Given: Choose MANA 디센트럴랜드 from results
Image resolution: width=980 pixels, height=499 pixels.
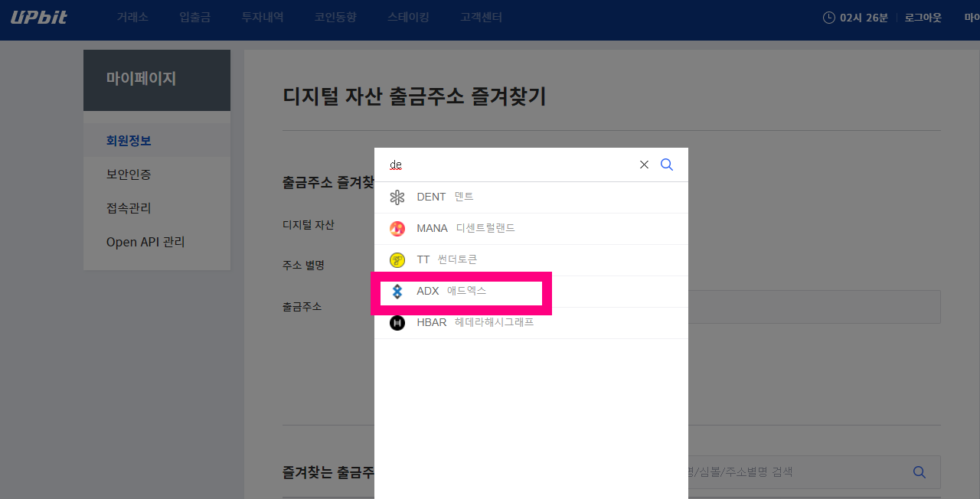Looking at the screenshot, I should coord(531,229).
